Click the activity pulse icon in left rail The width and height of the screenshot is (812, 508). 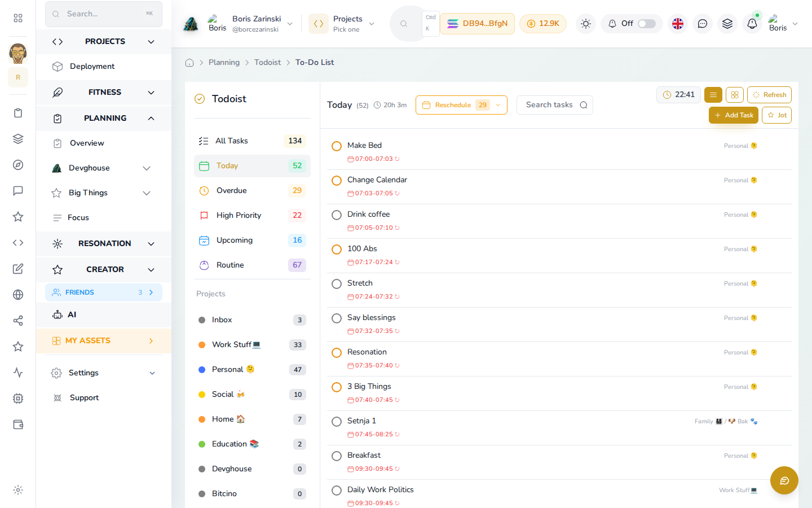[18, 373]
